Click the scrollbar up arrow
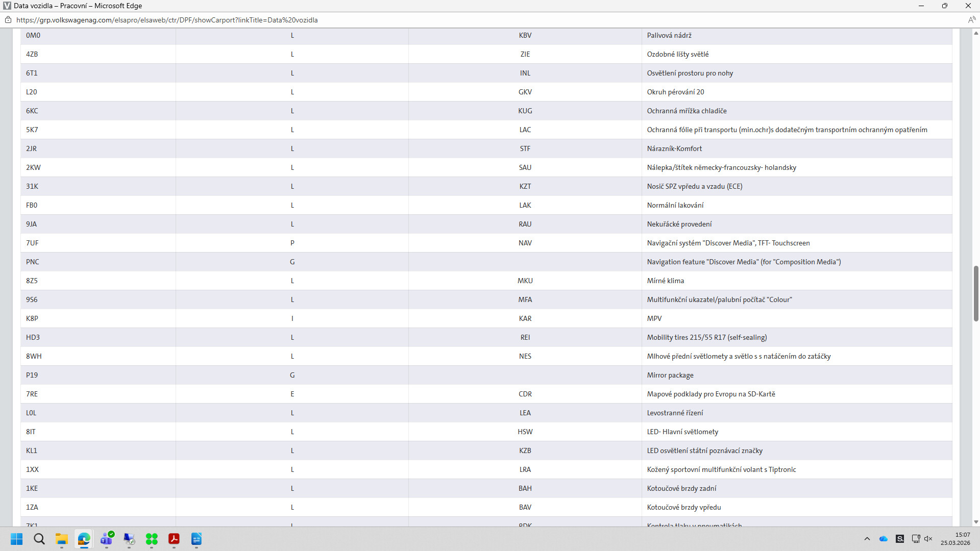Viewport: 980px width, 551px height. click(976, 33)
